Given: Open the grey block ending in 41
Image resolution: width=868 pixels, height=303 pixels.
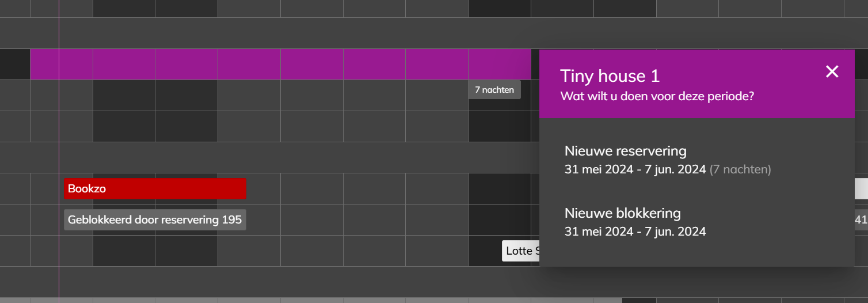Looking at the screenshot, I should pyautogui.click(x=861, y=219).
